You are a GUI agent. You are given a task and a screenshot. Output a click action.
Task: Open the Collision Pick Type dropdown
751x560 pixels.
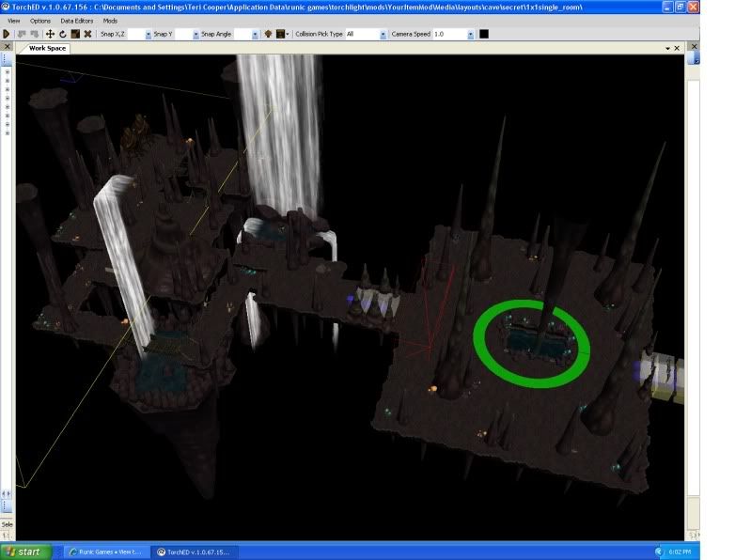[x=383, y=35]
